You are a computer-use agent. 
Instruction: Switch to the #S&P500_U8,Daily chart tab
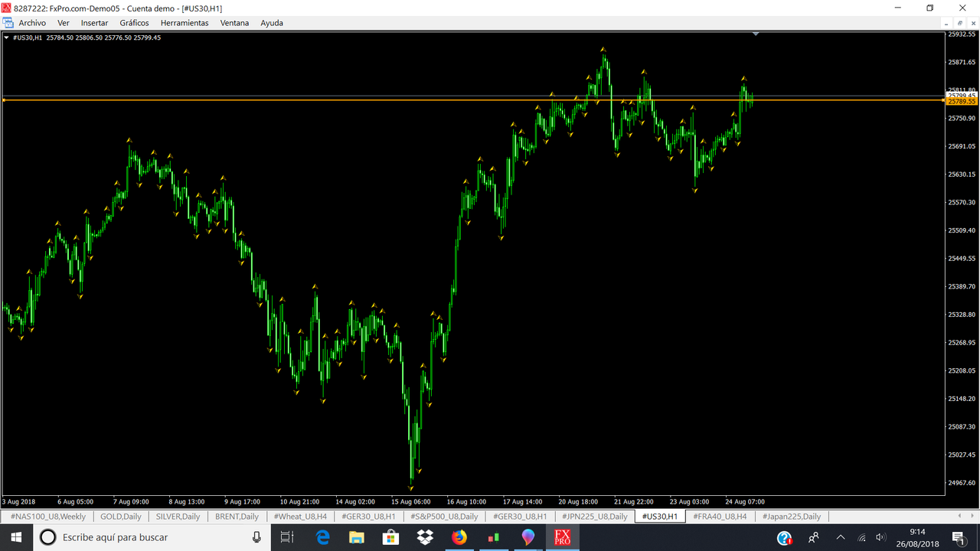444,516
